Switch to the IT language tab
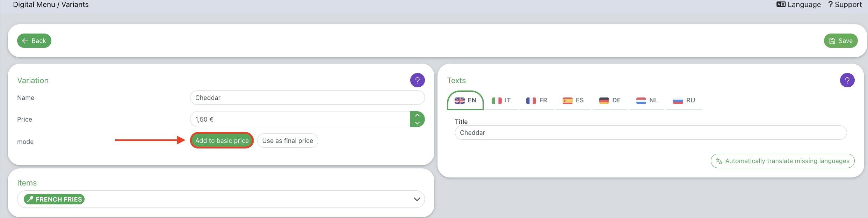868x218 pixels. (x=501, y=101)
